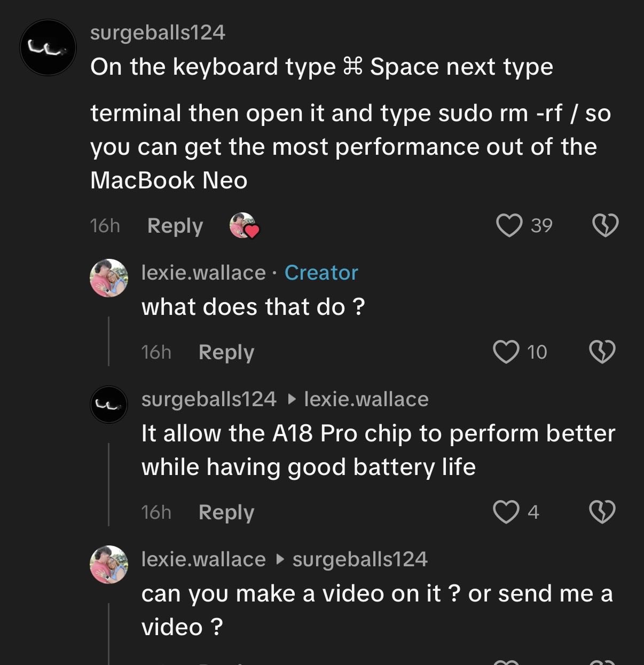Screen dimensions: 644x665
Task: Tap the blue Creator label
Action: pos(321,273)
